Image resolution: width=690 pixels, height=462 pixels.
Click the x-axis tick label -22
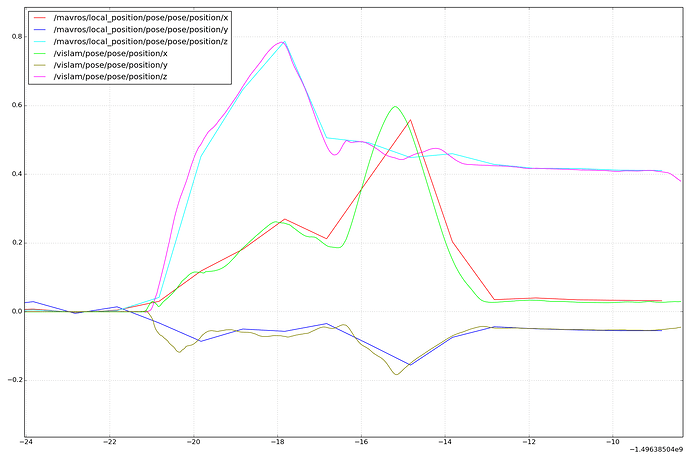click(x=110, y=442)
